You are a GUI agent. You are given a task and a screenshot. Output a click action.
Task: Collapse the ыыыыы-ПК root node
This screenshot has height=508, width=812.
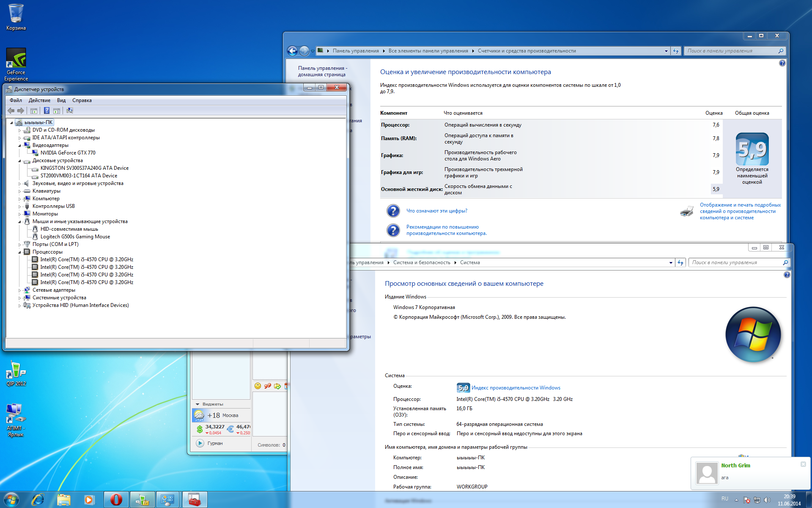(11, 123)
